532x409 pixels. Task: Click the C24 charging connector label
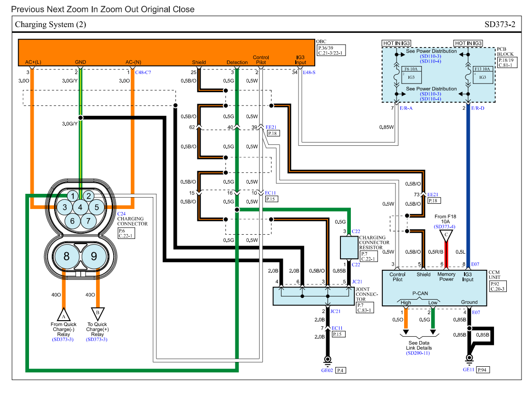(121, 214)
